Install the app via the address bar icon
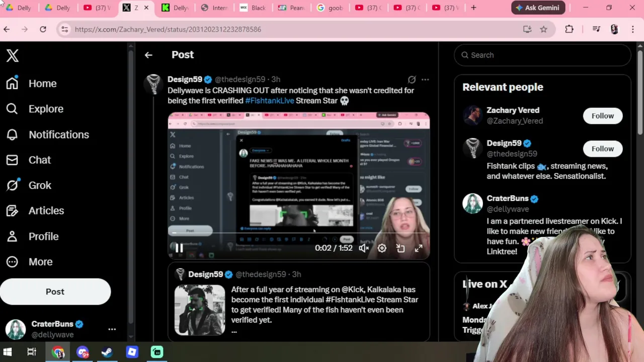This screenshot has height=362, width=644. pos(527,29)
